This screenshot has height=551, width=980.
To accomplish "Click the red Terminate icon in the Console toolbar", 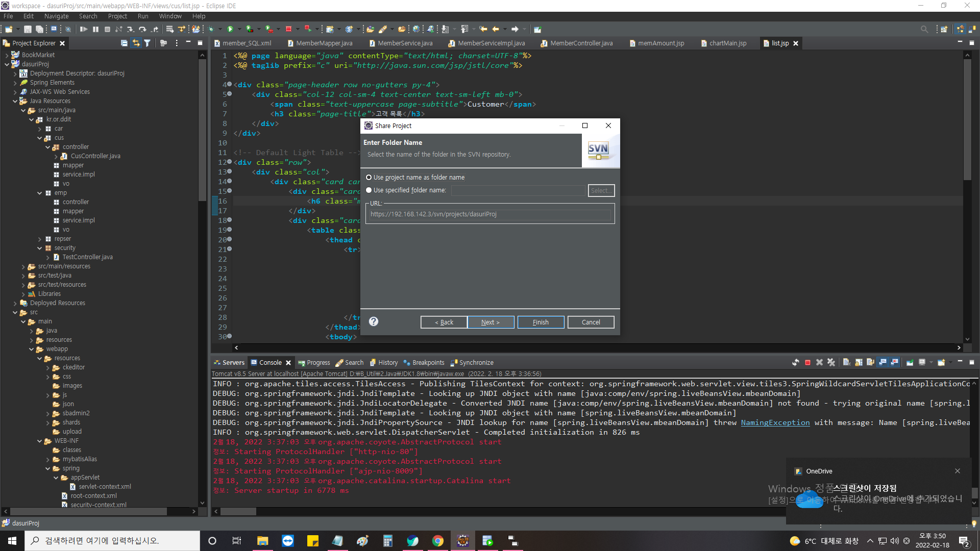I will 807,362.
